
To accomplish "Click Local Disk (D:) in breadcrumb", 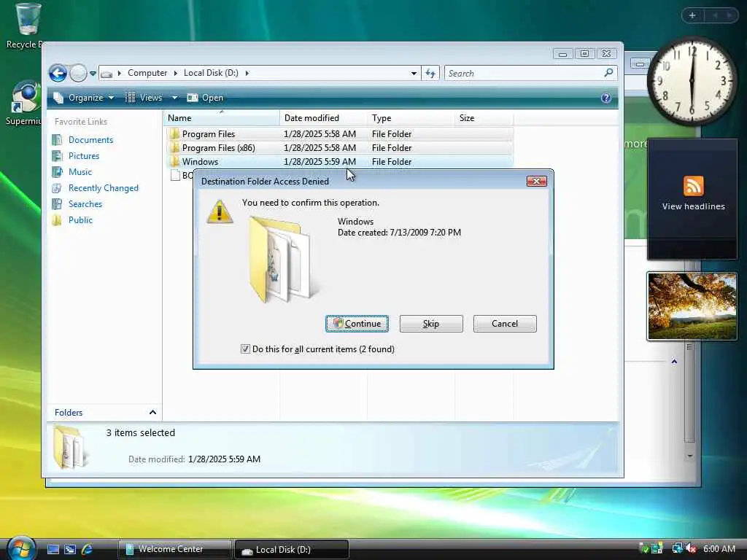I will tap(211, 73).
